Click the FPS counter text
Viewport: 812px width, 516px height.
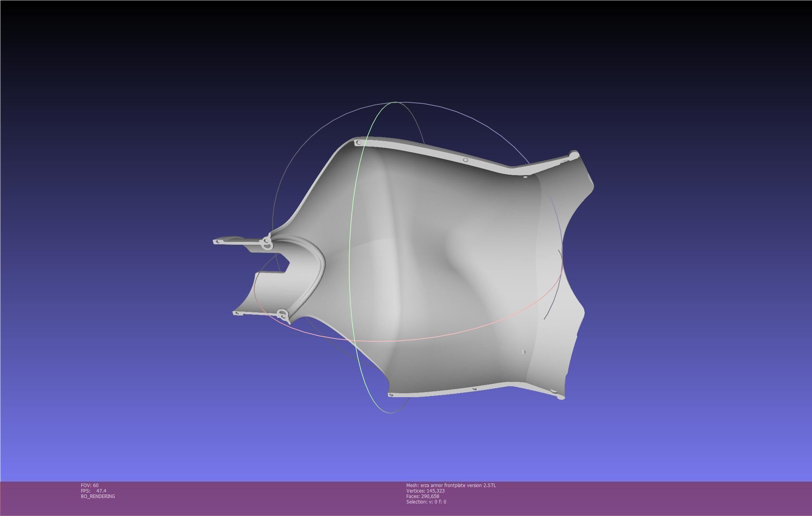click(93, 491)
